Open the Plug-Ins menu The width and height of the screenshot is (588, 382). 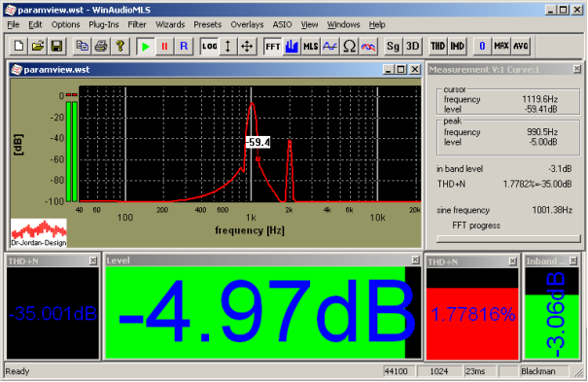(x=103, y=24)
